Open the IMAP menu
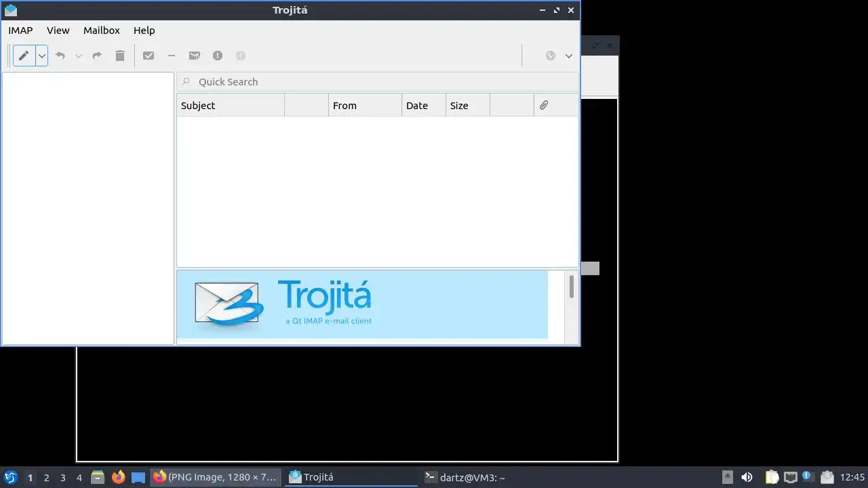Viewport: 868px width, 488px height. (20, 30)
